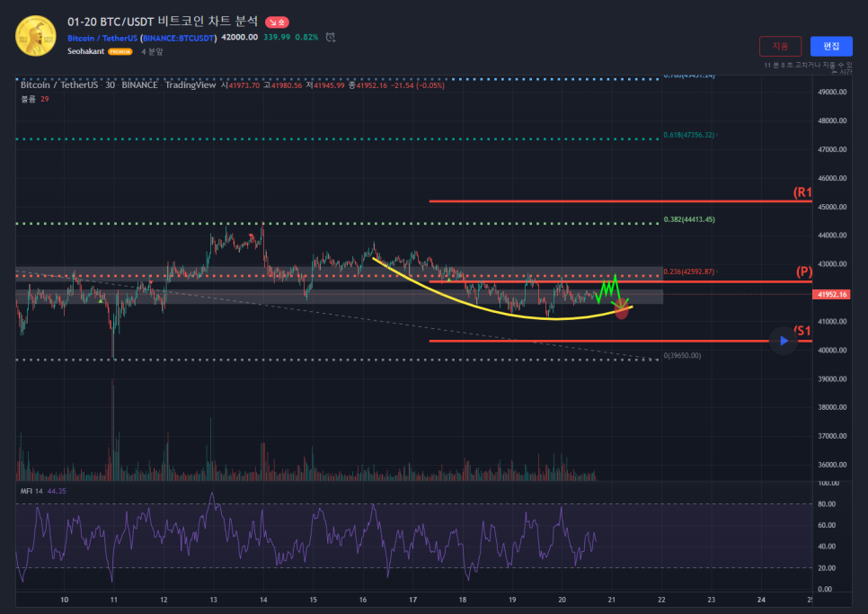Click the gold coin author avatar
868x614 pixels.
pyautogui.click(x=36, y=35)
